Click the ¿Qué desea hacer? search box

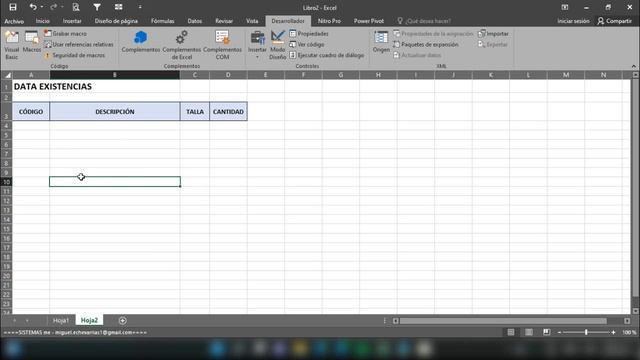click(x=424, y=21)
